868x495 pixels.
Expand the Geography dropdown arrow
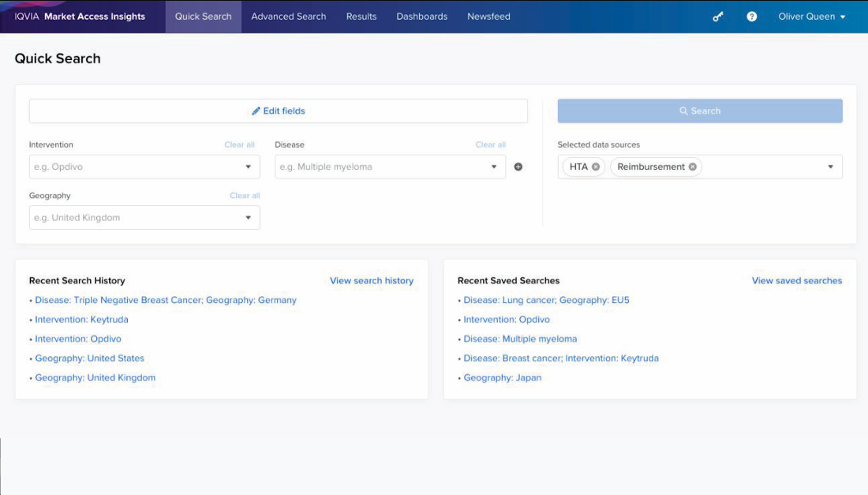[x=248, y=218]
